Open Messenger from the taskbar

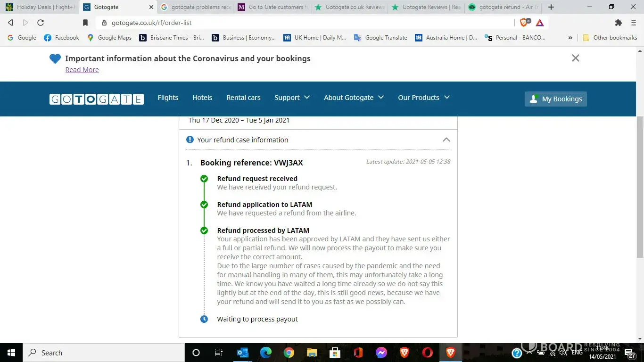(x=381, y=353)
